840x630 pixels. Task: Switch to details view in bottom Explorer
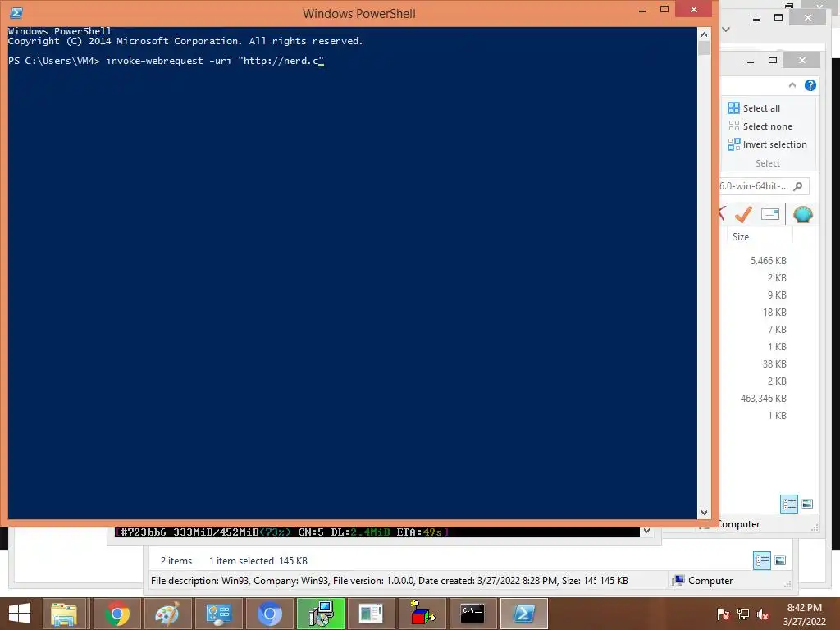(762, 560)
